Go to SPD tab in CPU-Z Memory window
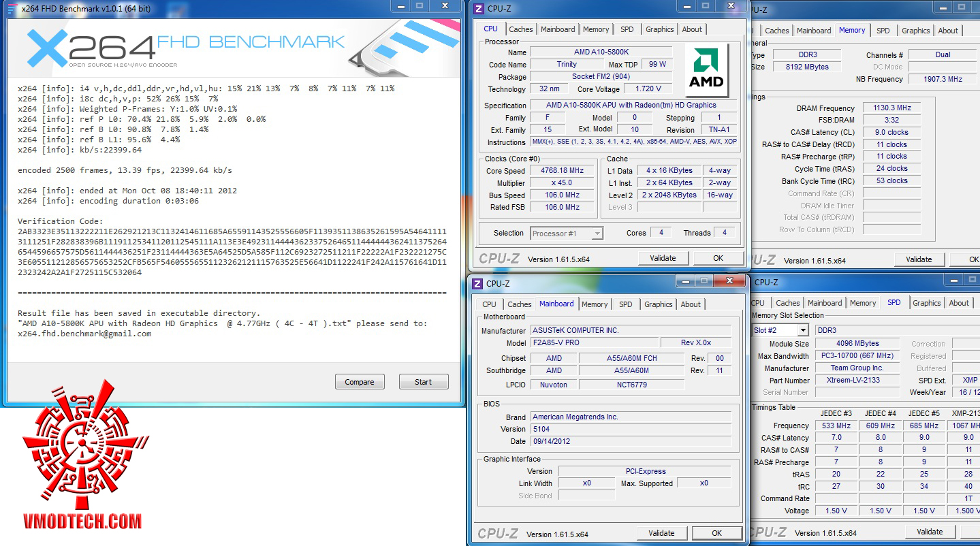The height and width of the screenshot is (546, 980). (x=883, y=31)
